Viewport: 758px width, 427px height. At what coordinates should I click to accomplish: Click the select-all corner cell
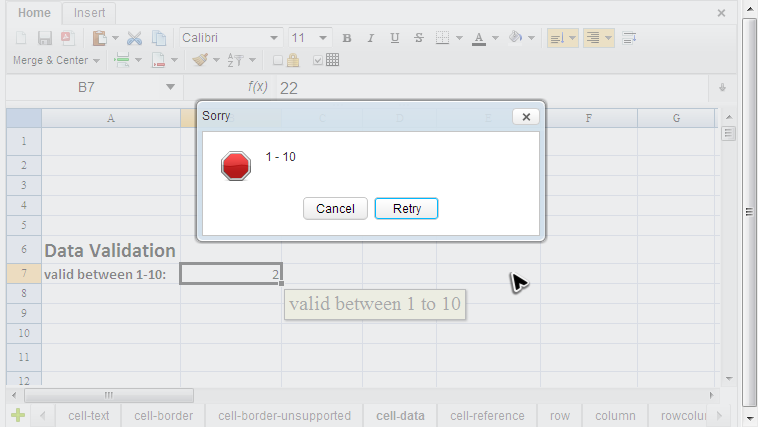tap(24, 118)
